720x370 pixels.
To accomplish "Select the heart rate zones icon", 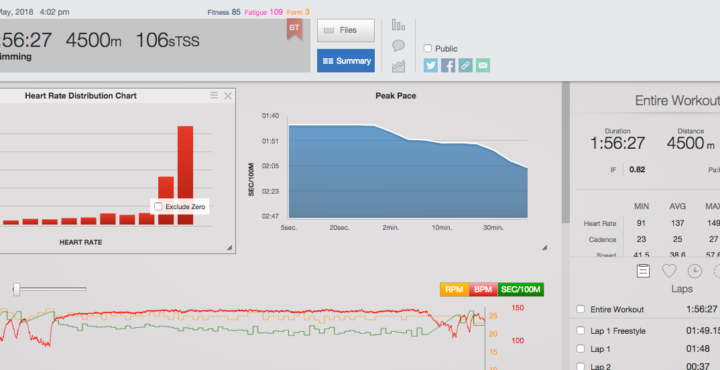I will [669, 271].
